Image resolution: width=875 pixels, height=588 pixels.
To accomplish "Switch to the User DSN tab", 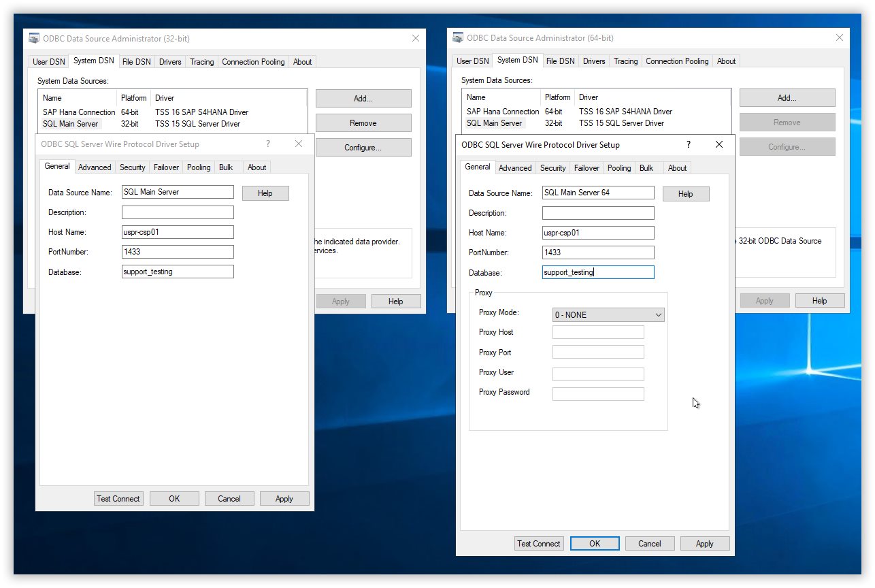I will click(472, 61).
